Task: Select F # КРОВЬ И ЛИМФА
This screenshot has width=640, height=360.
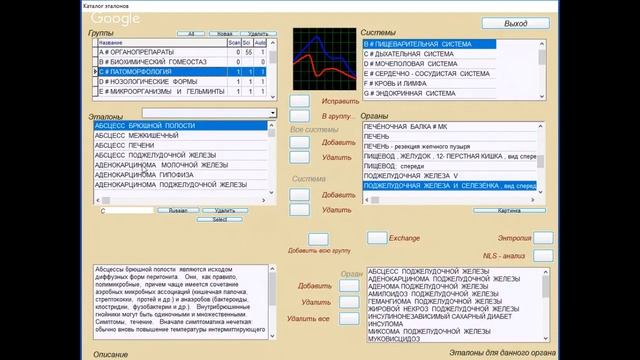Action: pyautogui.click(x=429, y=83)
